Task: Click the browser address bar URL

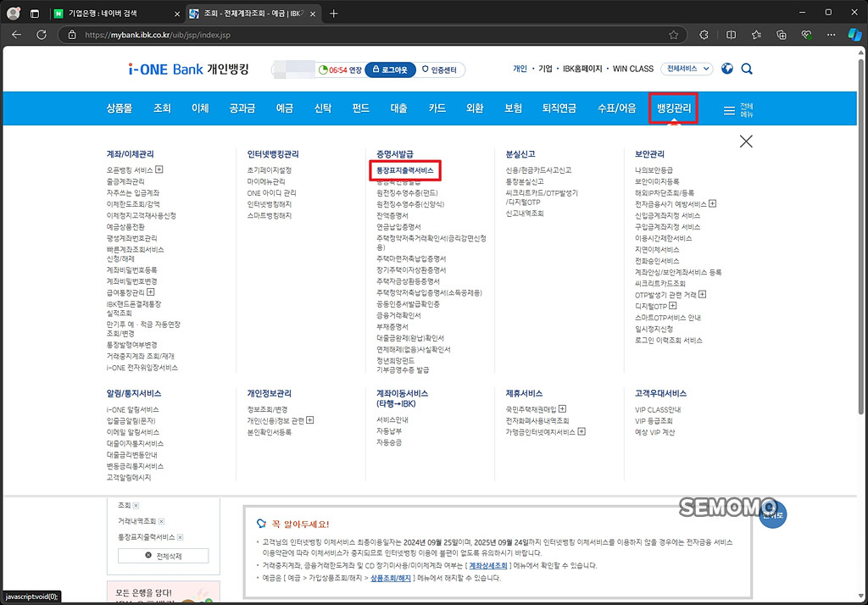Action: pos(157,35)
